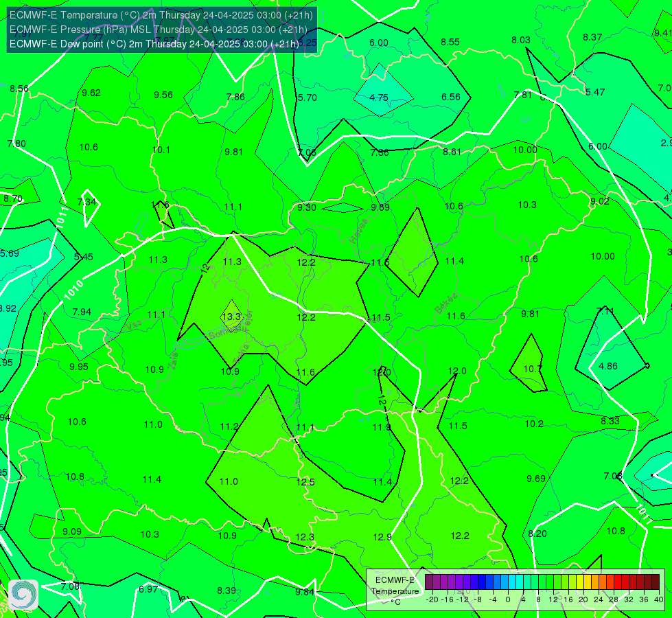Image resolution: width=672 pixels, height=618 pixels.
Task: Click the 12.3 temperature value
Action: point(305,537)
